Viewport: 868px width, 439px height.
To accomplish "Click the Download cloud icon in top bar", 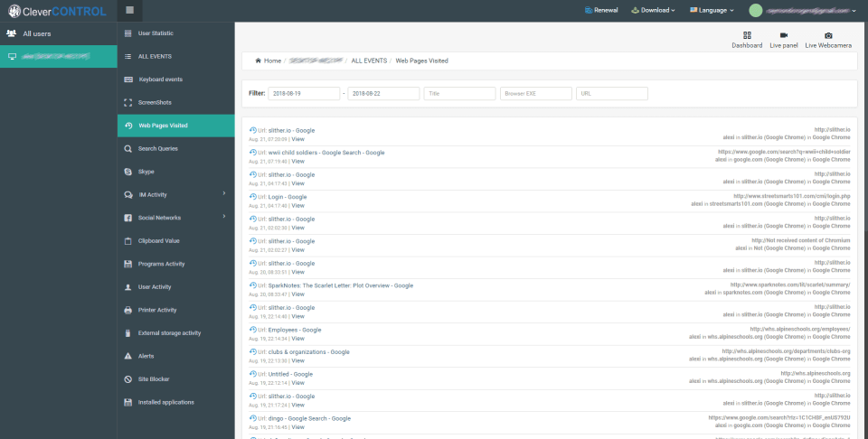I will [635, 10].
